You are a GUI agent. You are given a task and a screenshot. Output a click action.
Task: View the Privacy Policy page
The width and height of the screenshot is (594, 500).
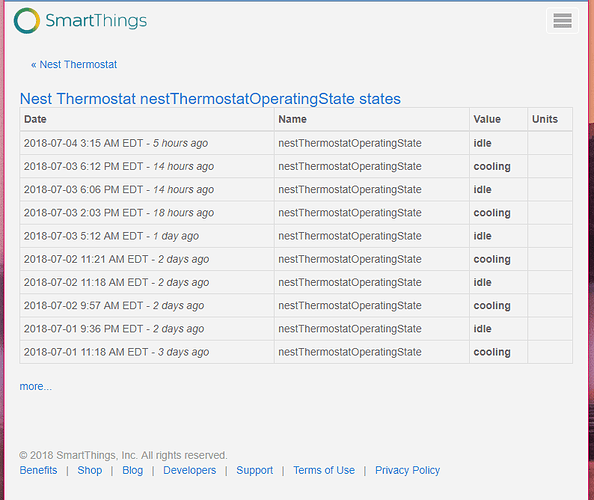pos(407,470)
